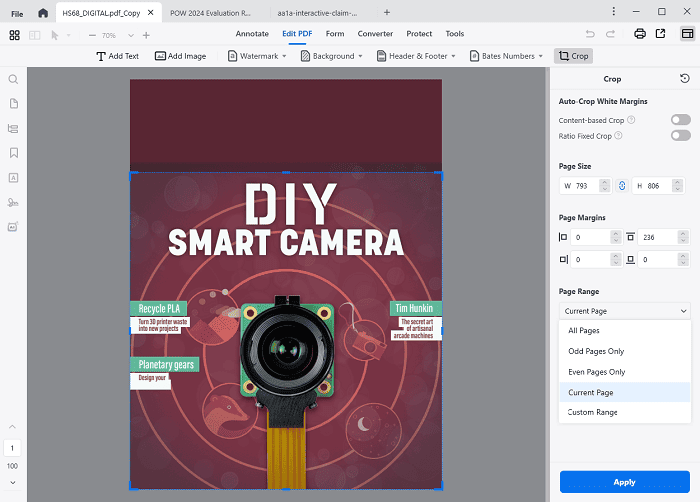Click the page width input field
This screenshot has width=700, height=502.
585,185
